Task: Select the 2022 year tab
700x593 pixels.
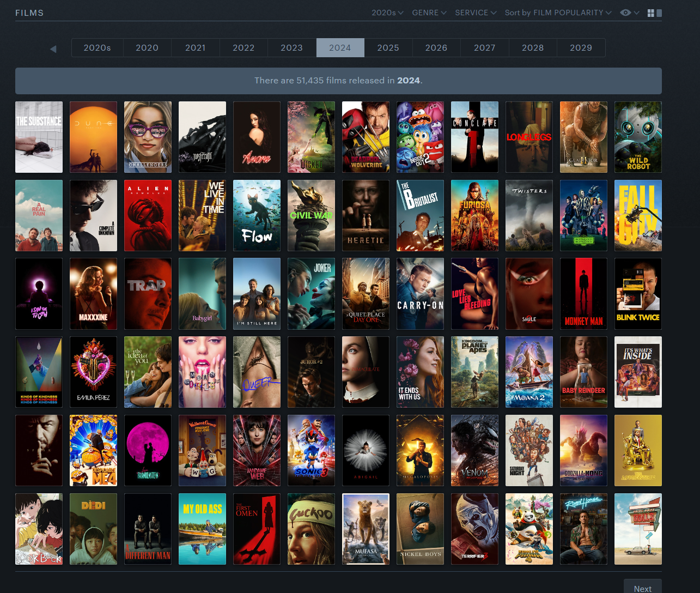Action: click(x=244, y=48)
